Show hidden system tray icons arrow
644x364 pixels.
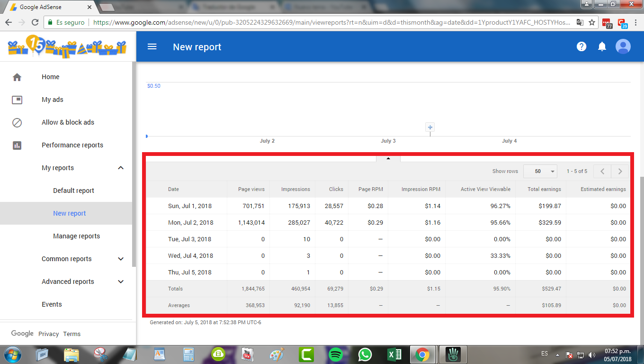[x=558, y=355]
